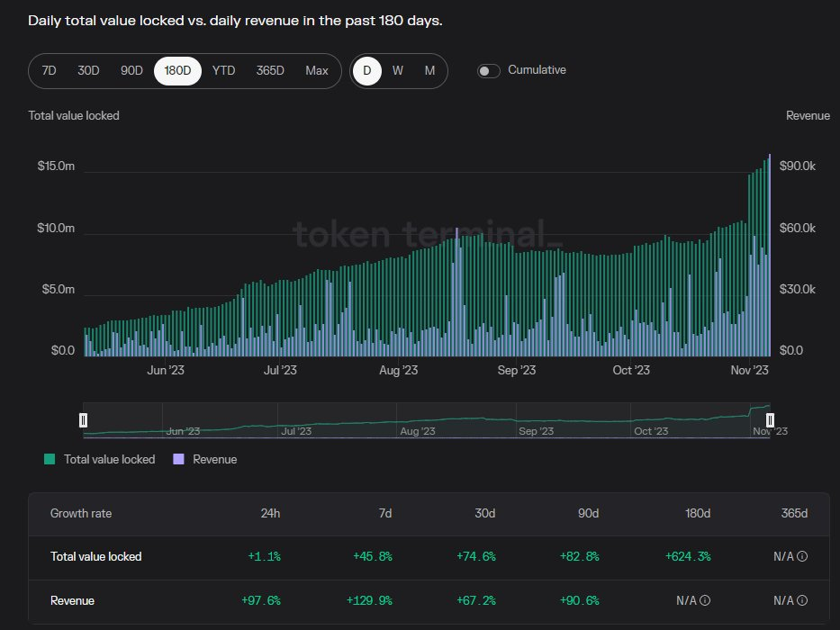Screen dimensions: 840x630
Task: Click the +624.3% TVL growth figure
Action: pos(689,556)
